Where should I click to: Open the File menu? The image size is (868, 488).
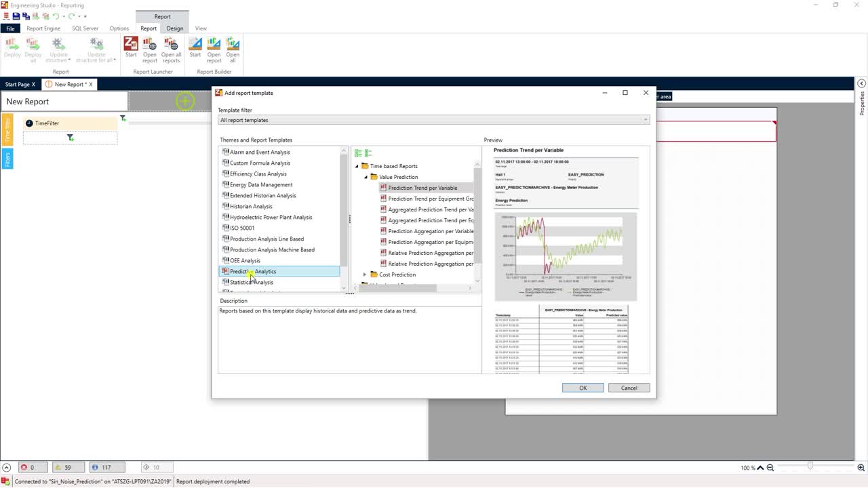[x=10, y=28]
